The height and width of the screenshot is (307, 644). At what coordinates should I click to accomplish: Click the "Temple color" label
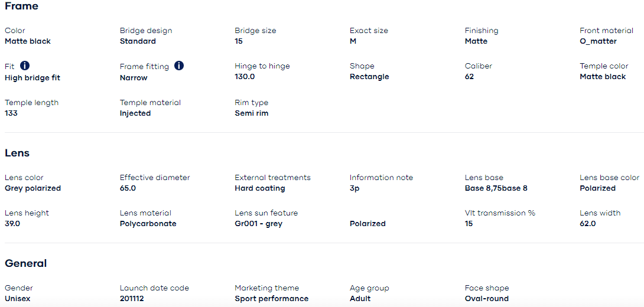604,66
